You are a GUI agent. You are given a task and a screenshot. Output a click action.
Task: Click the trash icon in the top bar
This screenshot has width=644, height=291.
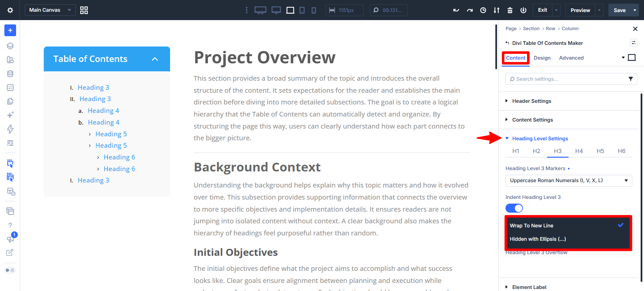[x=510, y=10]
